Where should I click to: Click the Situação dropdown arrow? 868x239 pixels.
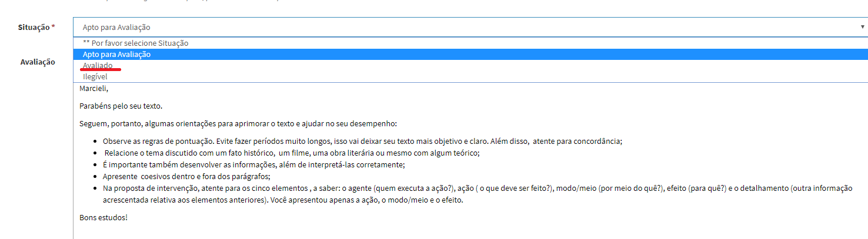pos(862,27)
